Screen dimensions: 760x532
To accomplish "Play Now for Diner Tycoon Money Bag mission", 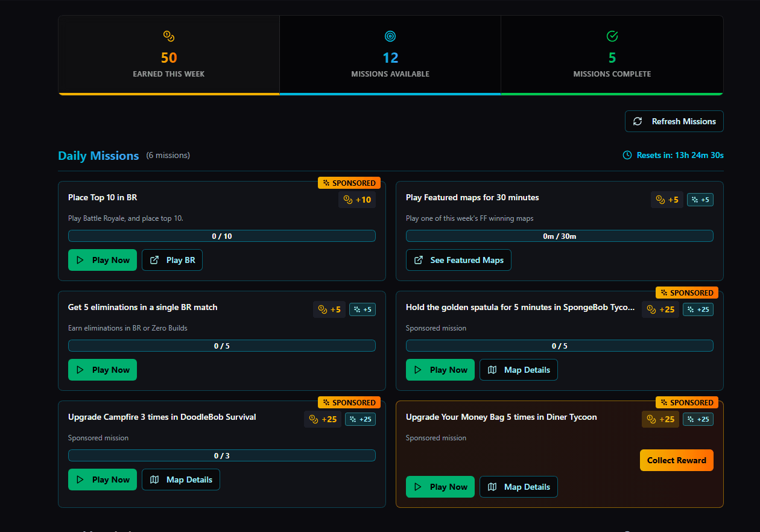I will 440,487.
